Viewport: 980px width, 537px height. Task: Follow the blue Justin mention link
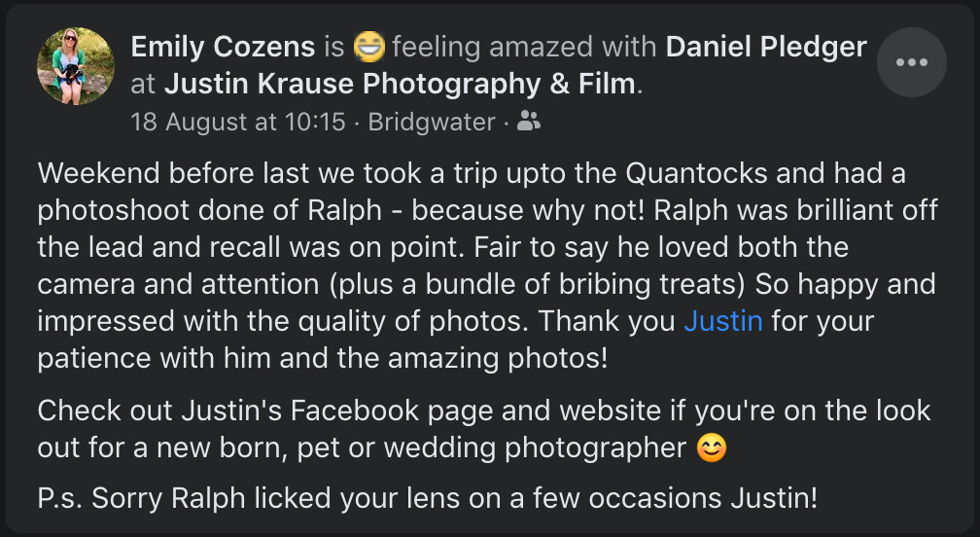pyautogui.click(x=722, y=321)
